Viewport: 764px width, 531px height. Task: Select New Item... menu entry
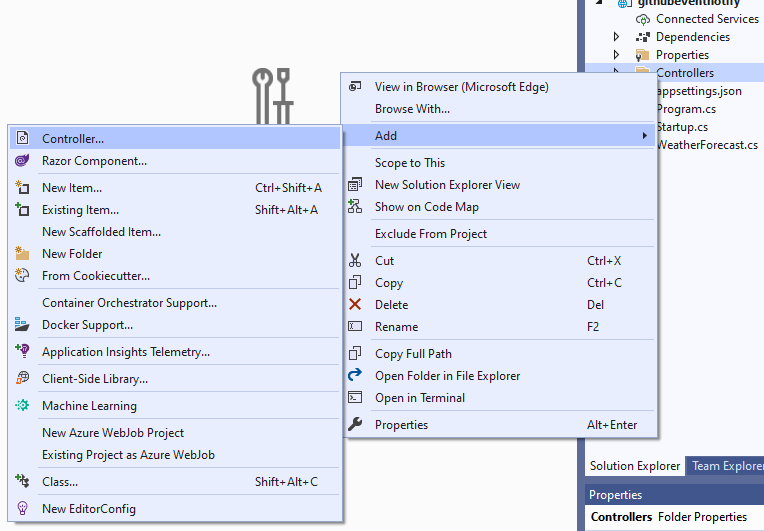pos(174,188)
